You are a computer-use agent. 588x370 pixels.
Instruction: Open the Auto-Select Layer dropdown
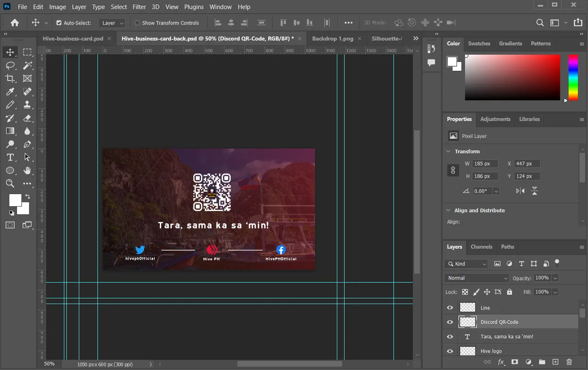(113, 23)
